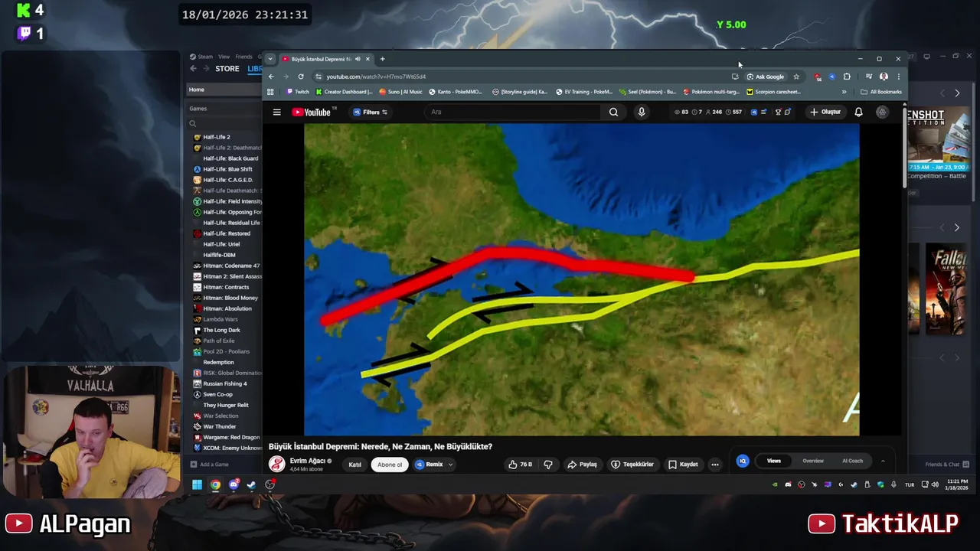Go back in the Chrome browser
This screenshot has width=980, height=551.
click(271, 77)
